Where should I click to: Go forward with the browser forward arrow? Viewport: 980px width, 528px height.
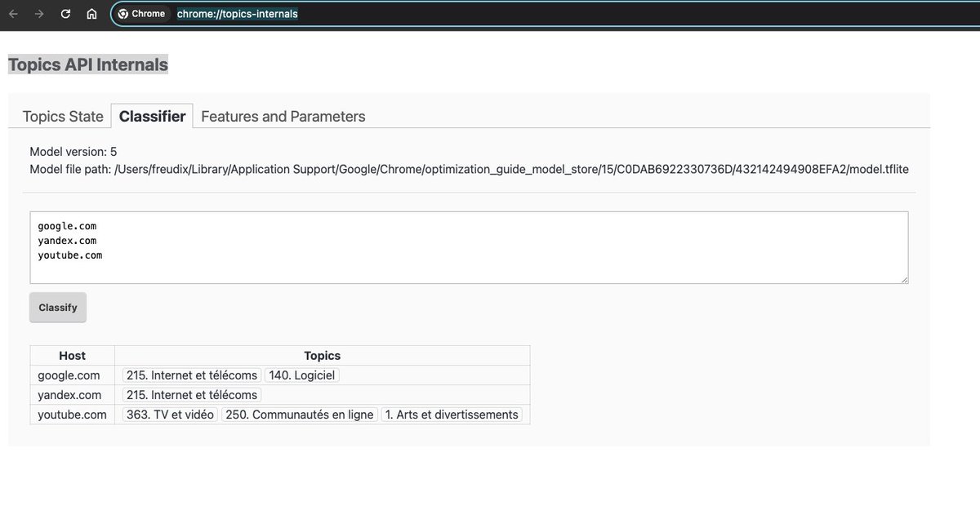pos(39,14)
